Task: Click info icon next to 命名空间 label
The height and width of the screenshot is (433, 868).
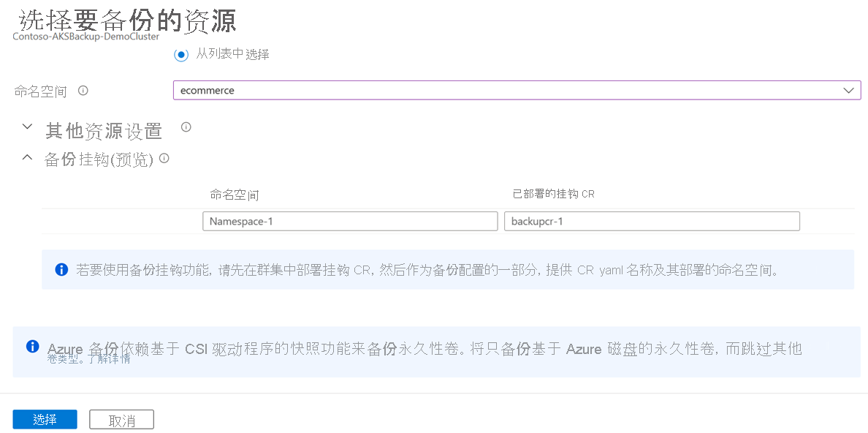Action: (83, 91)
